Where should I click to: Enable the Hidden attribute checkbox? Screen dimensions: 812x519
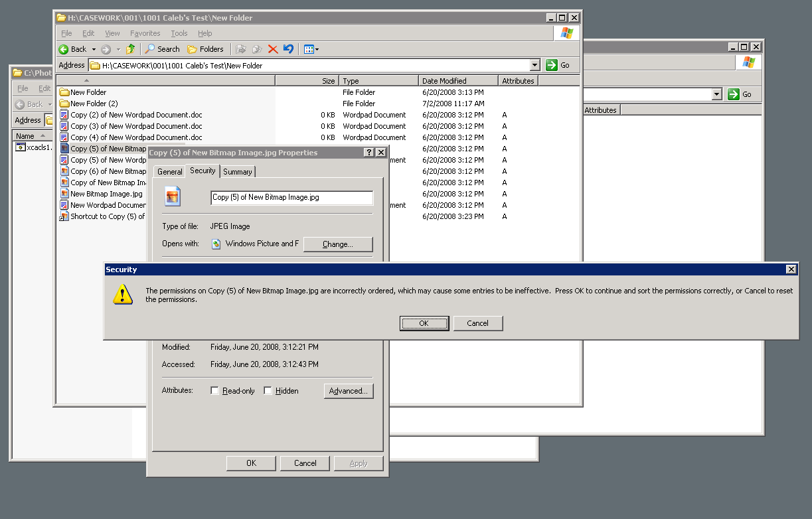(x=268, y=391)
